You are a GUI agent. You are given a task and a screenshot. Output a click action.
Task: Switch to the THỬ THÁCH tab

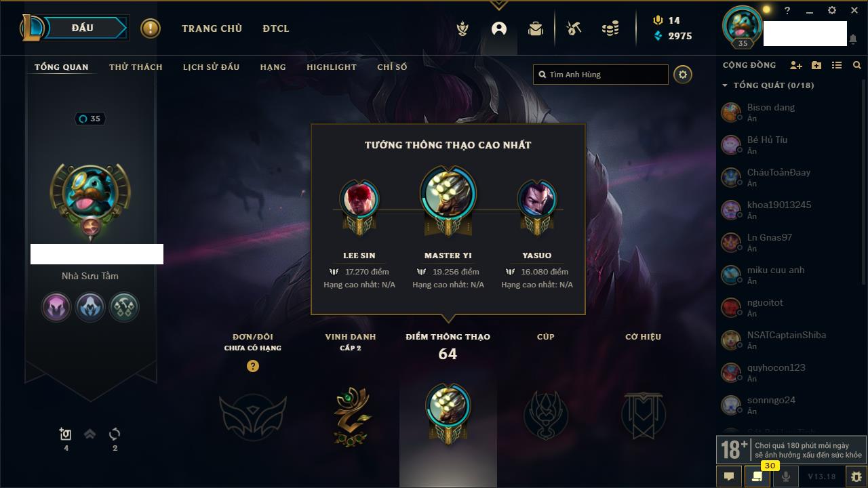136,67
